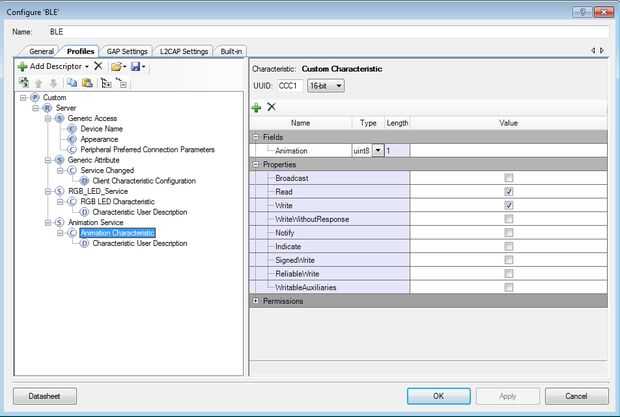Click the Generic Attribute service icon

(x=59, y=160)
